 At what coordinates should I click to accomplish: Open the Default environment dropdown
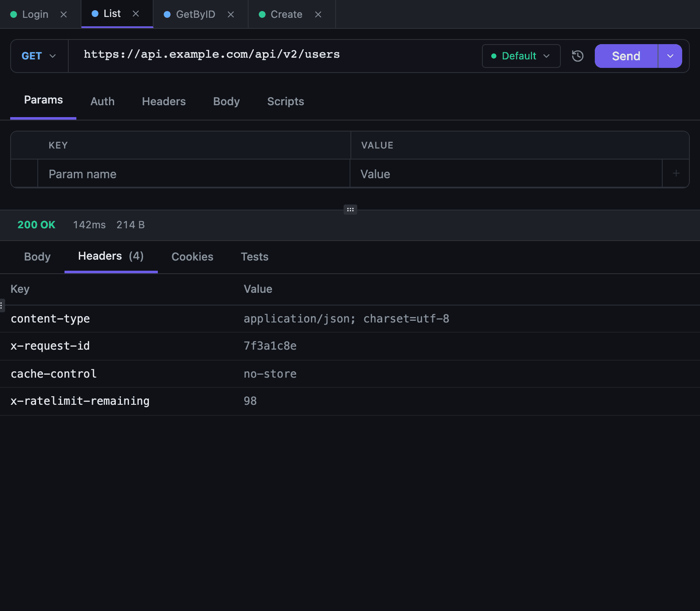pos(521,56)
